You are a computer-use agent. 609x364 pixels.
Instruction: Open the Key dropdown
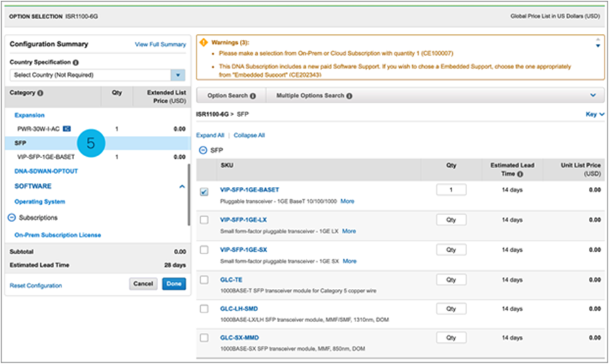pos(595,114)
